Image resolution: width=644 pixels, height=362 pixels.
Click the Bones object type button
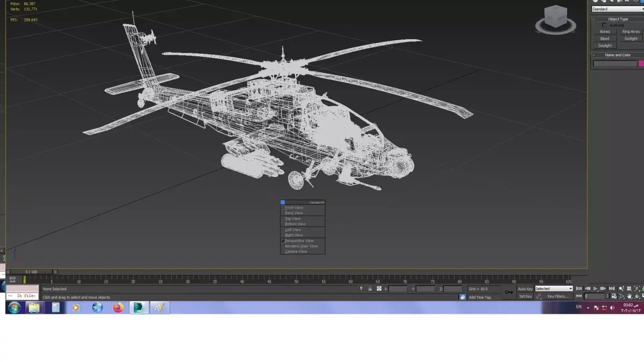tap(605, 32)
